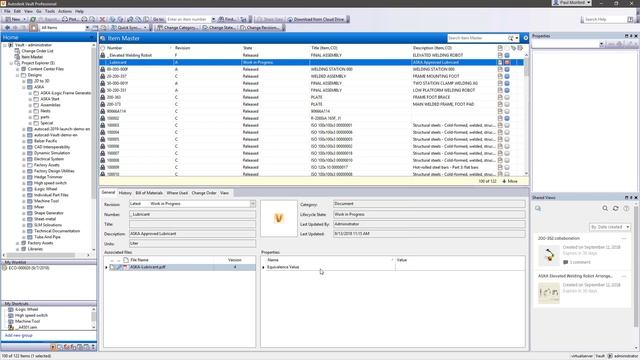Click the ellipsis on 200-350 collaboration card
The image size is (640, 360).
pyautogui.click(x=624, y=238)
